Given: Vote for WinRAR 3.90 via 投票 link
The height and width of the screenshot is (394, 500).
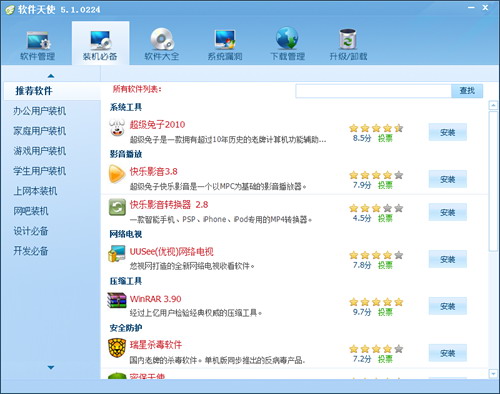Looking at the screenshot, I should (x=385, y=312).
